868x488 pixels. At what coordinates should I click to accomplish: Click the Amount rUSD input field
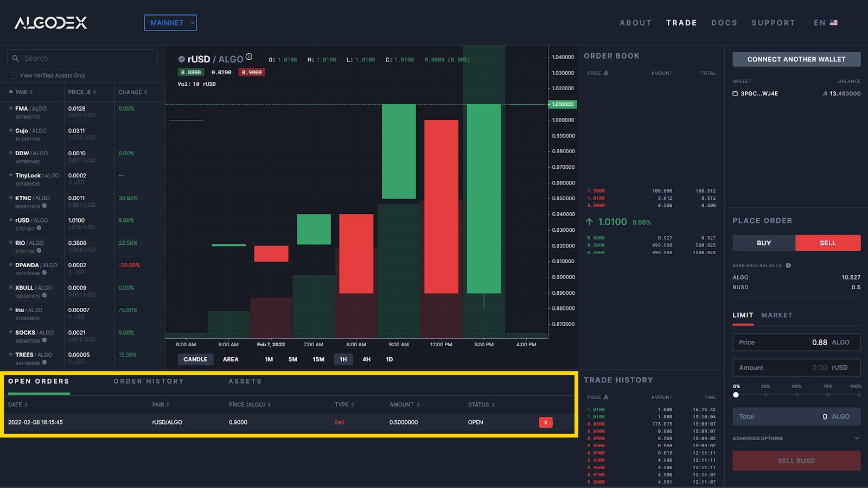click(x=796, y=367)
